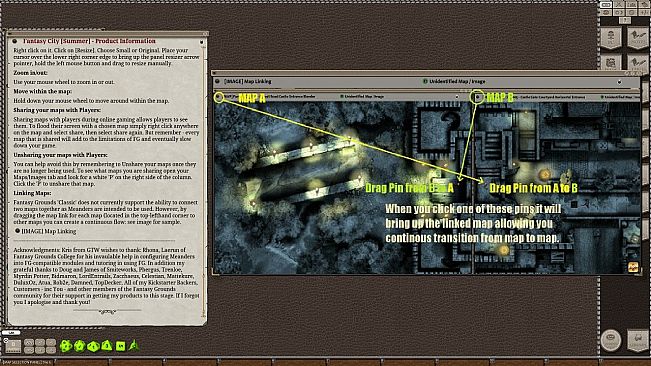Pick the green d12 die
This screenshot has width=651, height=366.
(80, 346)
